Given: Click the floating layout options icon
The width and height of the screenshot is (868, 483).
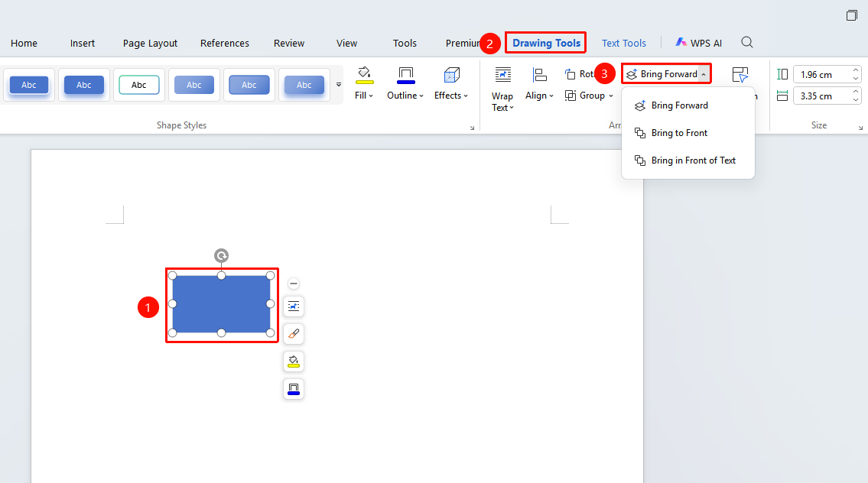Looking at the screenshot, I should tap(294, 306).
